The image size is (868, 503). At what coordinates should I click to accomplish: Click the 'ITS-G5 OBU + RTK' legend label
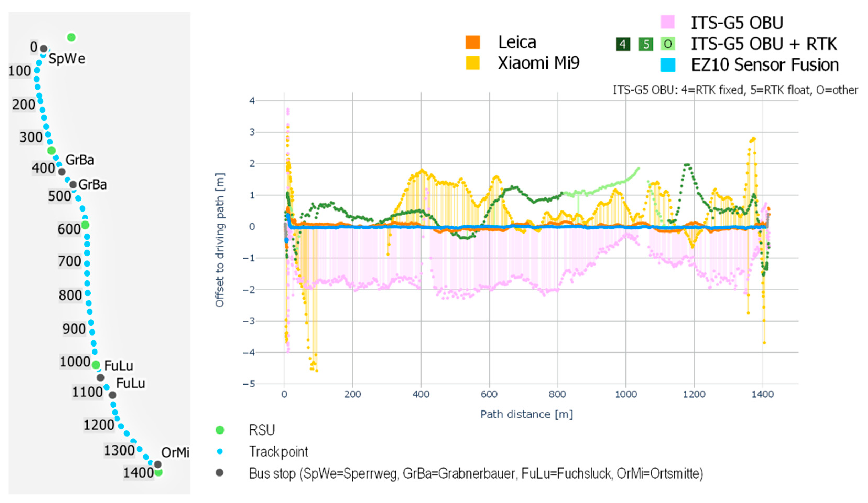click(764, 44)
